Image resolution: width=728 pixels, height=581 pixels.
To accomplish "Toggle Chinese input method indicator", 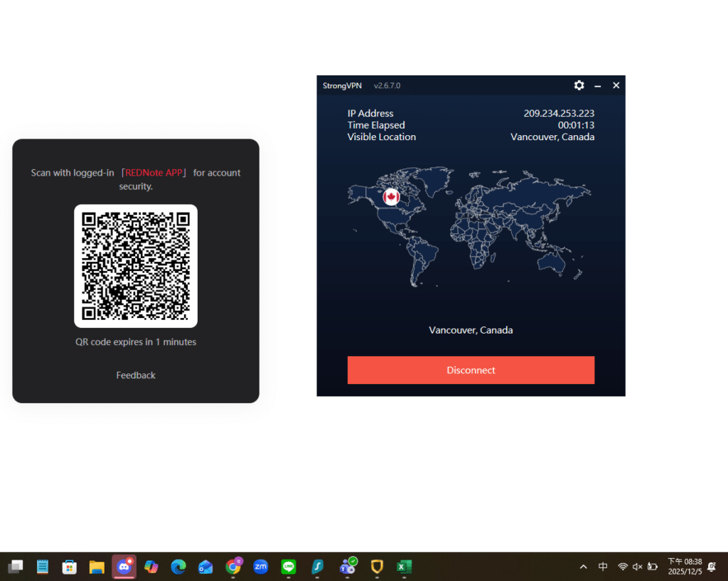I will tap(603, 567).
